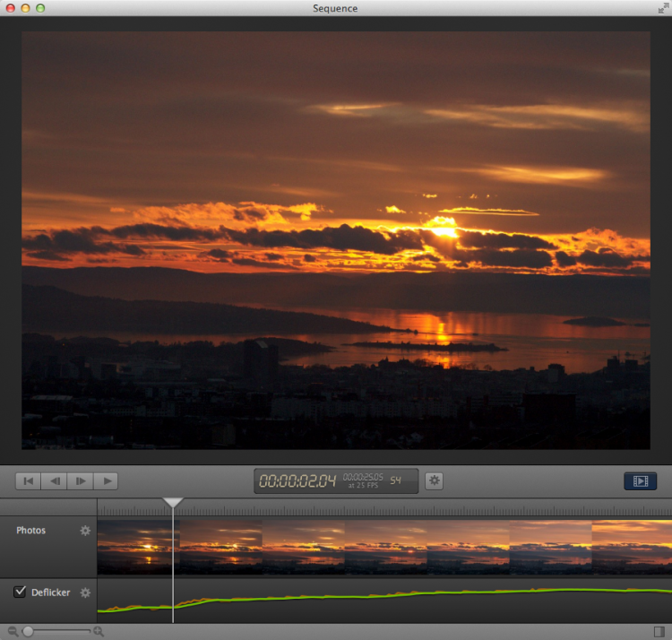The image size is (672, 640).
Task: Click the zoom in magnifier icon
Action: pos(99,632)
